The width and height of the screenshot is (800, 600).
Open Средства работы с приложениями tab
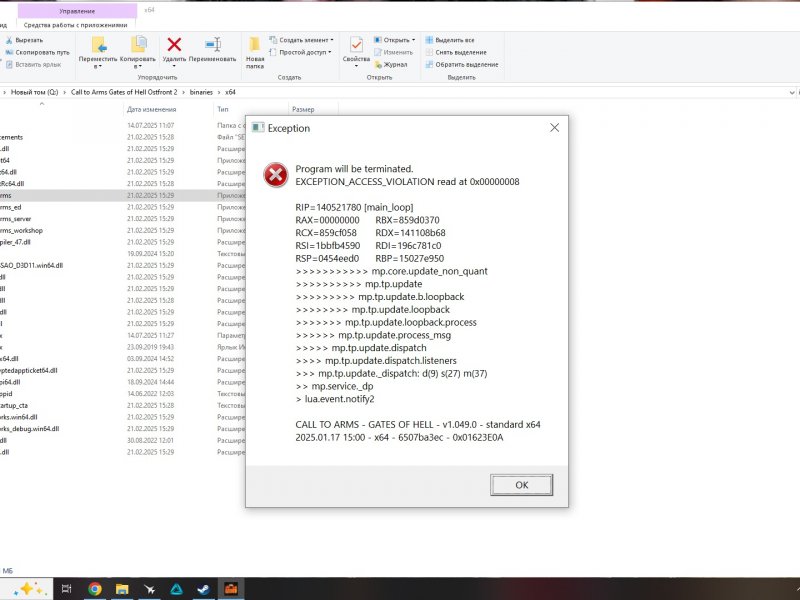(76, 24)
